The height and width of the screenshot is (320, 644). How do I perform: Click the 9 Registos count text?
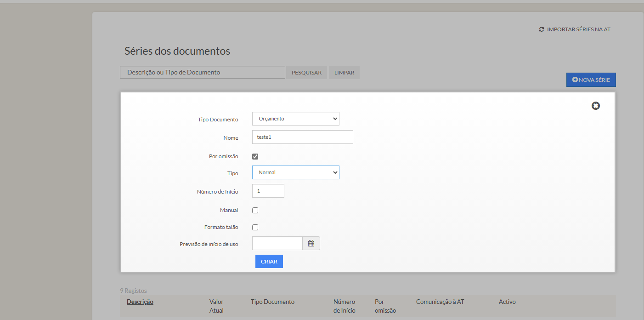tap(134, 291)
